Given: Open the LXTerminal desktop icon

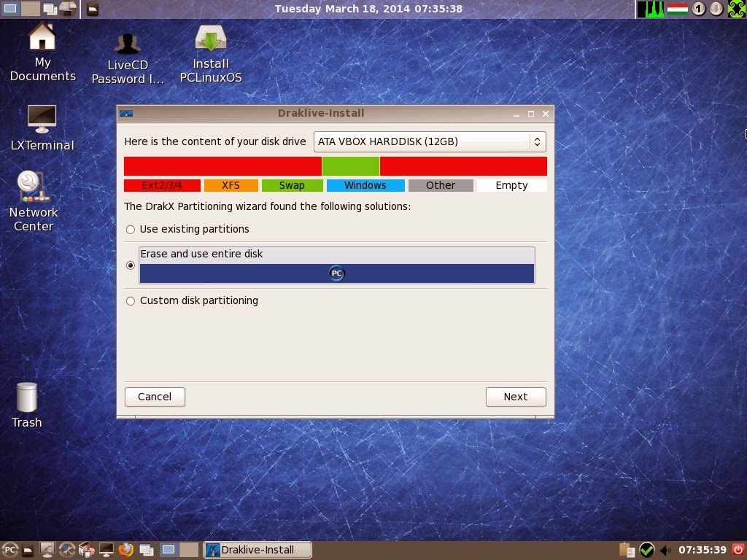Looking at the screenshot, I should point(42,128).
